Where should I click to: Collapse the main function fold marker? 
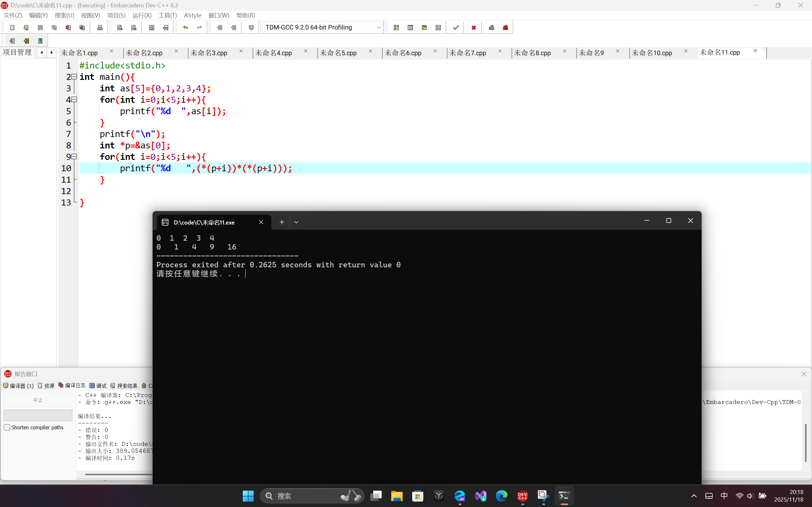tap(75, 77)
